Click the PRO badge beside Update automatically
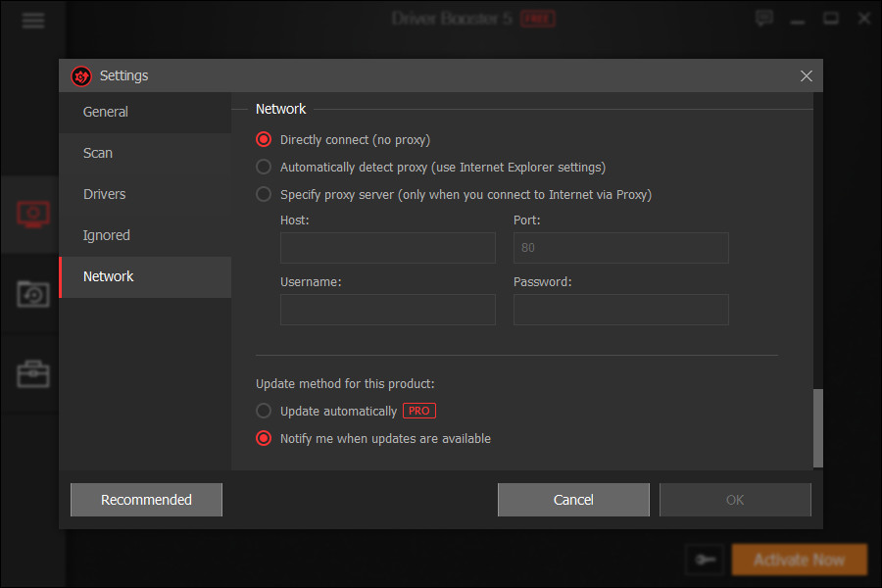The height and width of the screenshot is (588, 882). 418,411
